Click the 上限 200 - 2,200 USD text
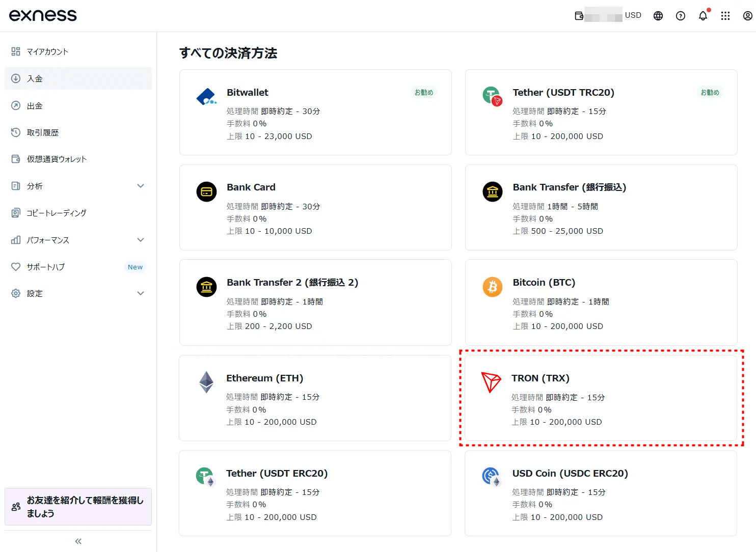Image resolution: width=756 pixels, height=552 pixels. click(269, 326)
